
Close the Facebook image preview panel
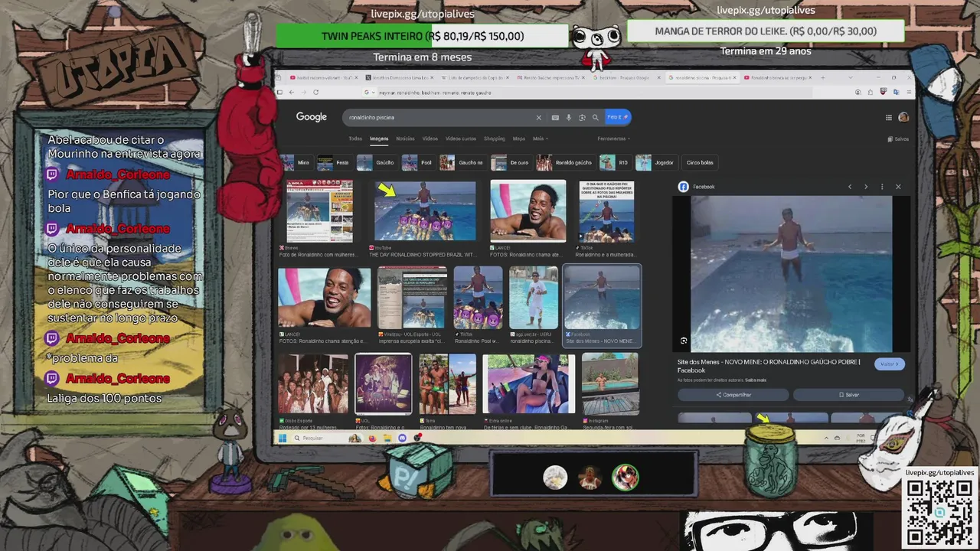898,187
